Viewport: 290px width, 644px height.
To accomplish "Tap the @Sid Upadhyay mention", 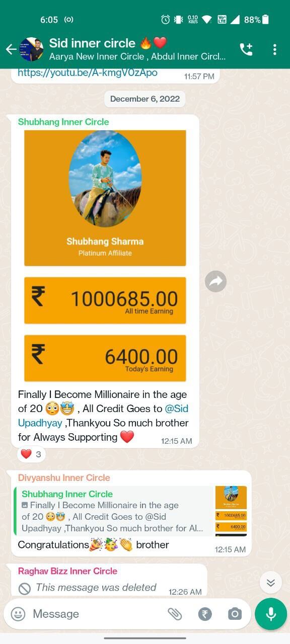I will [103, 416].
